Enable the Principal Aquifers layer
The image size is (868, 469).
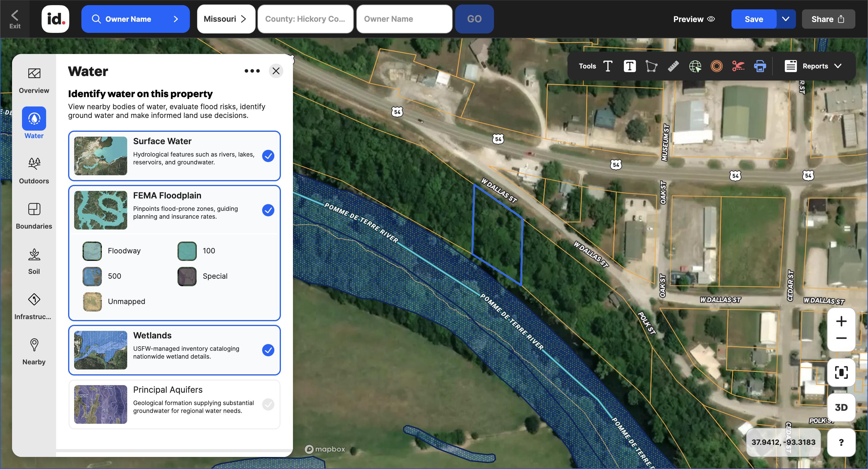coord(268,404)
